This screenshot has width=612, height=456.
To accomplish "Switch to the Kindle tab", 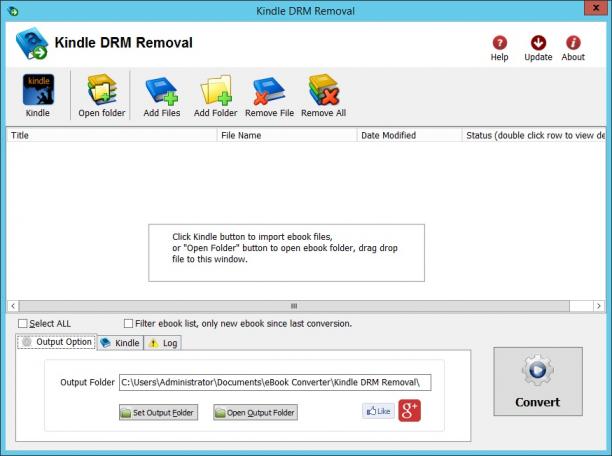I will coord(120,343).
